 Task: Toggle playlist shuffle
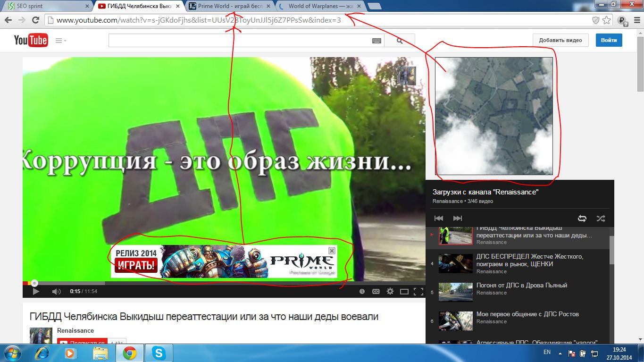(x=601, y=219)
